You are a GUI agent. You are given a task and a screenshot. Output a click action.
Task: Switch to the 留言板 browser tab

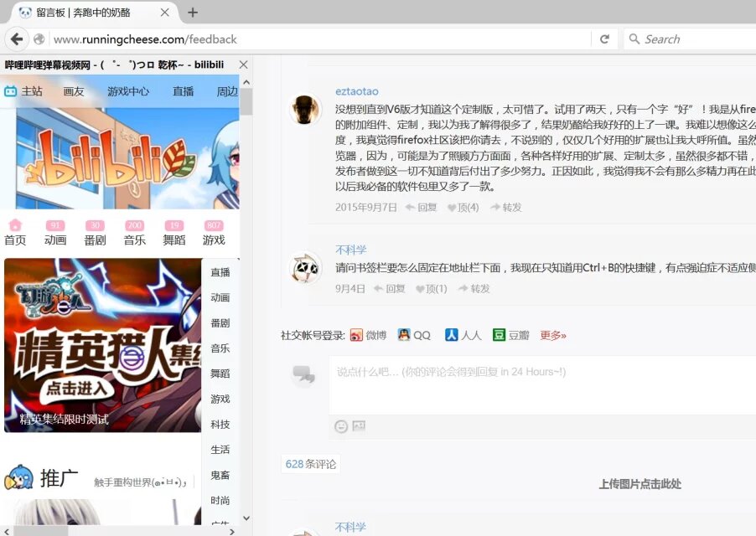pos(84,13)
